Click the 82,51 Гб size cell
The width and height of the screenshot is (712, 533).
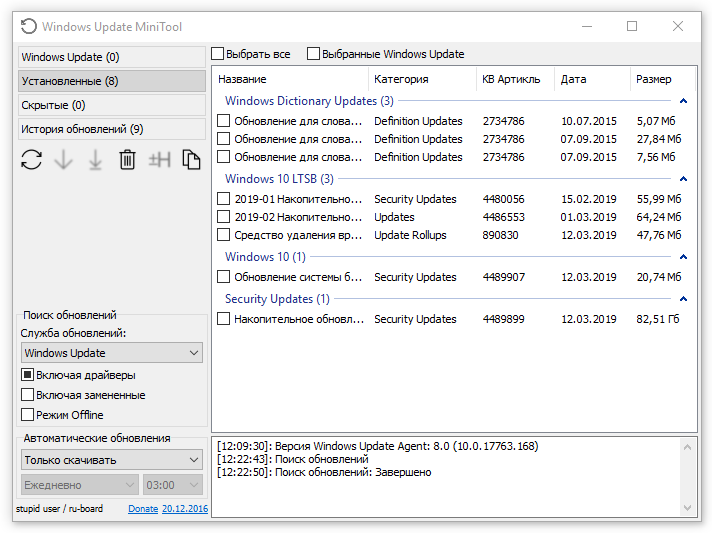point(658,319)
